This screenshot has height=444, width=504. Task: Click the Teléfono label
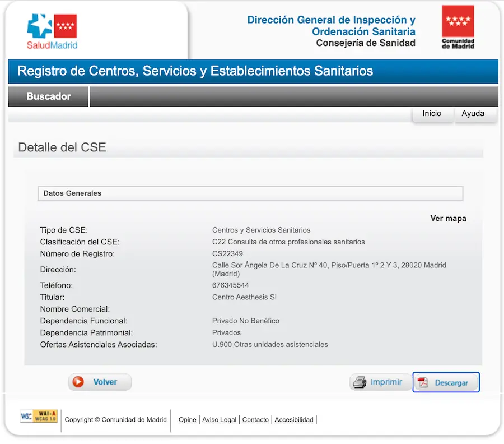tap(57, 285)
